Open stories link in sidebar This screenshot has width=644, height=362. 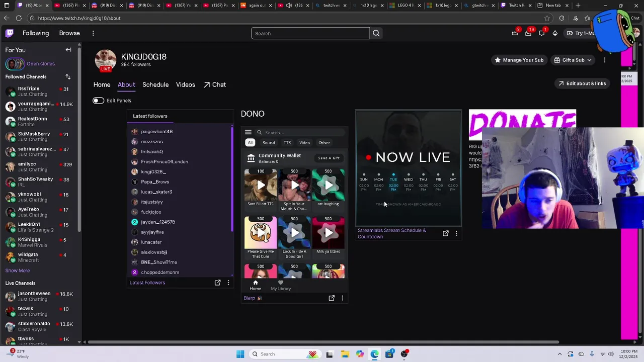(x=41, y=64)
